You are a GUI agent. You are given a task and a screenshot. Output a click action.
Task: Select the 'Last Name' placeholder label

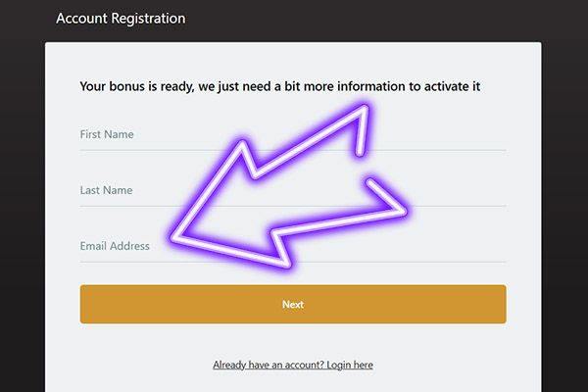tap(106, 190)
